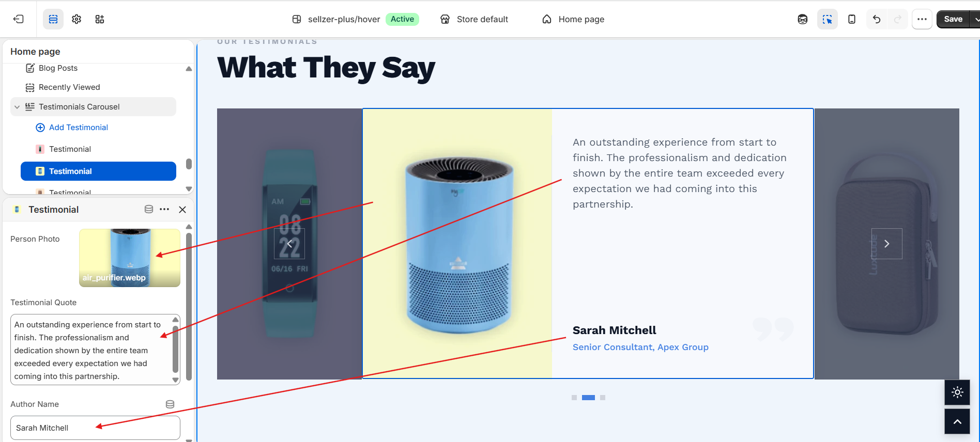
Task: Click the carousel next arrow
Action: coord(887,244)
